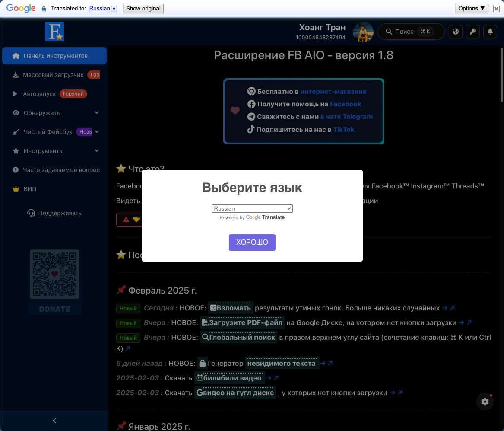Open Часто задаваемые вопросы item
Viewport: 504px width, 431px height.
(54, 170)
